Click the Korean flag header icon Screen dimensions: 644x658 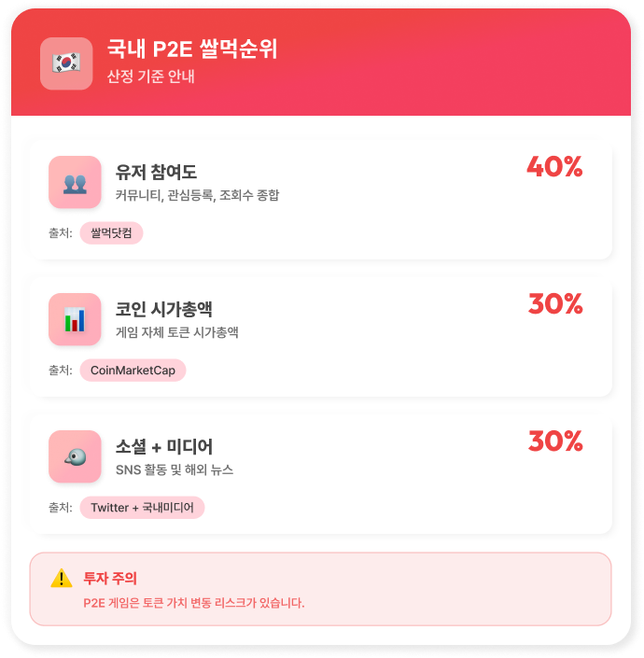[x=66, y=63]
